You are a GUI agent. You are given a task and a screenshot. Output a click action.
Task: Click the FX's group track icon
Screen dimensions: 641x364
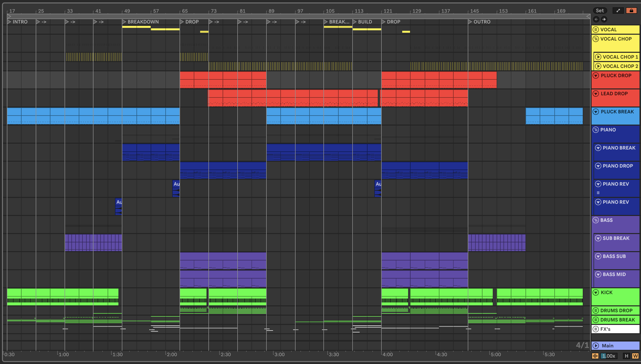pos(596,329)
